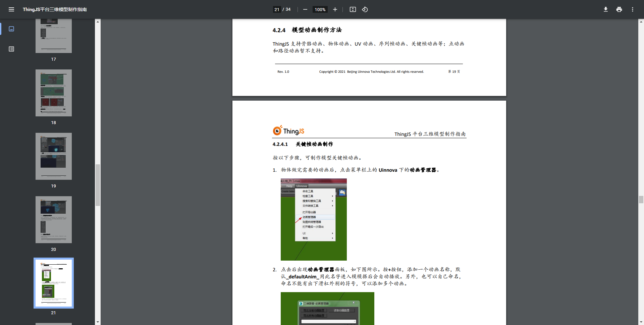Click the thumbnail panel scrollbar handle
644x325 pixels.
pos(98,185)
